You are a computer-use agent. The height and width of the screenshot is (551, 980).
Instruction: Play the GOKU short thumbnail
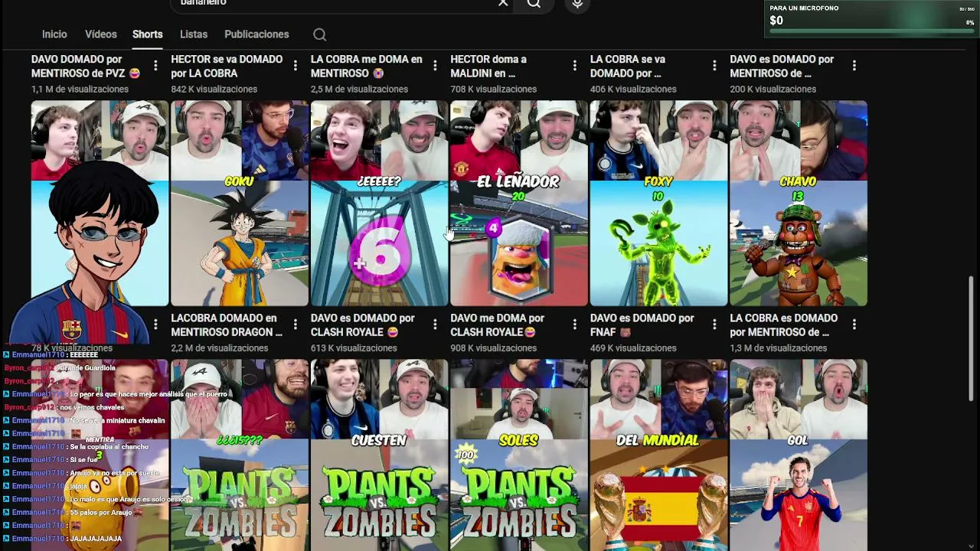(240, 203)
